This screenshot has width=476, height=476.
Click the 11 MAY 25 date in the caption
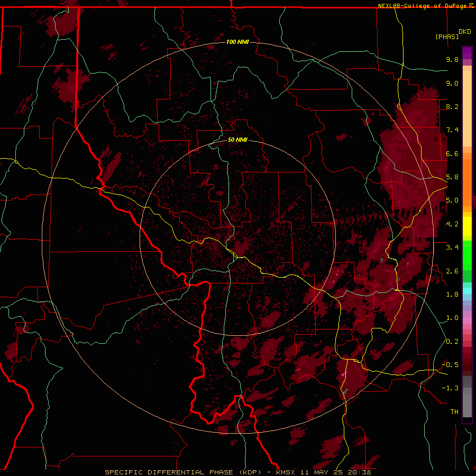click(323, 472)
